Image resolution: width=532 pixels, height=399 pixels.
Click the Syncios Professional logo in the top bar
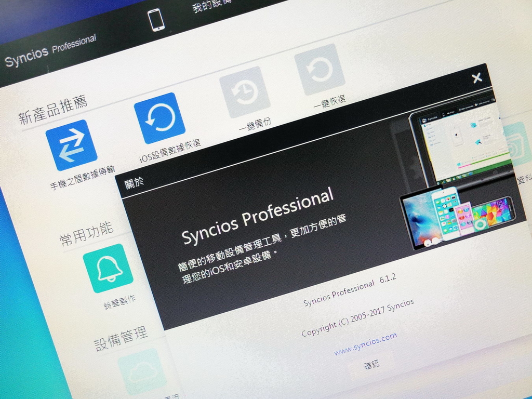click(50, 51)
